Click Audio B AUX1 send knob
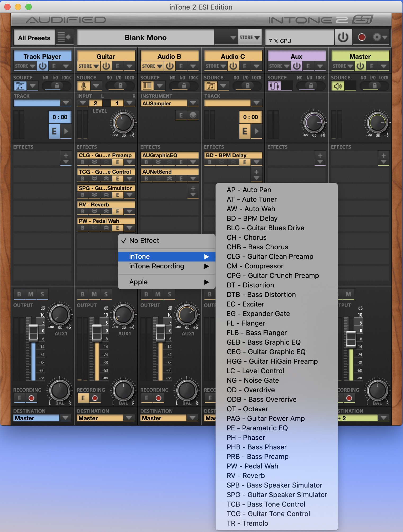The height and width of the screenshot is (532, 403). click(187, 315)
